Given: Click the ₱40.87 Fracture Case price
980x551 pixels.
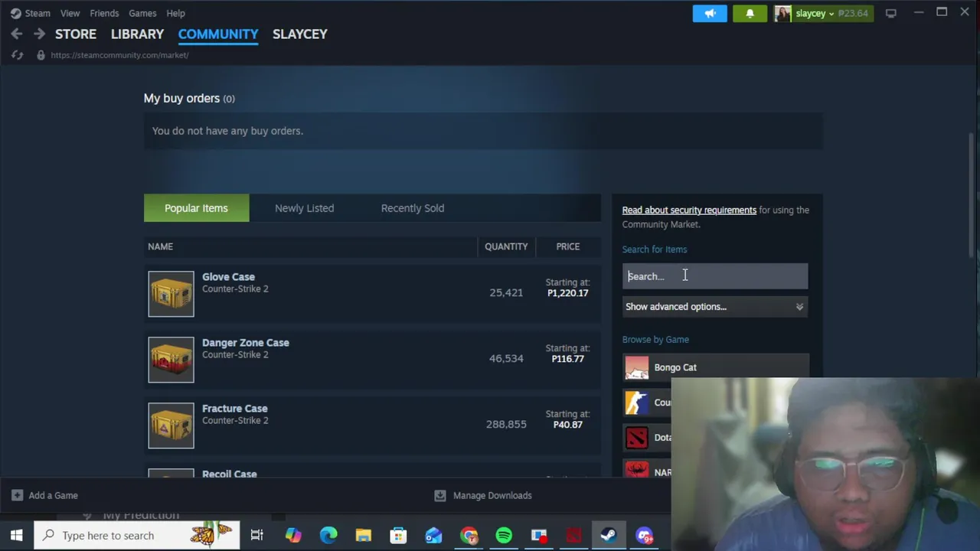Looking at the screenshot, I should [x=567, y=425].
